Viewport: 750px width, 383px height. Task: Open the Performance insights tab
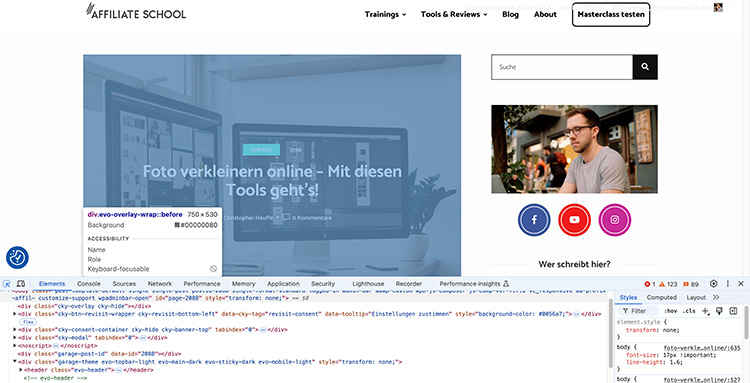click(x=474, y=284)
